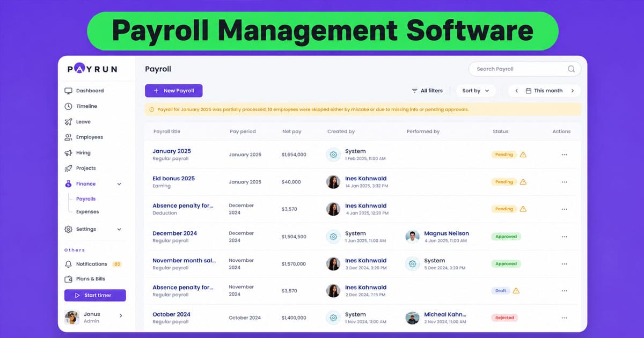The image size is (644, 338).
Task: Open actions menu for October 2024 row
Action: click(564, 318)
